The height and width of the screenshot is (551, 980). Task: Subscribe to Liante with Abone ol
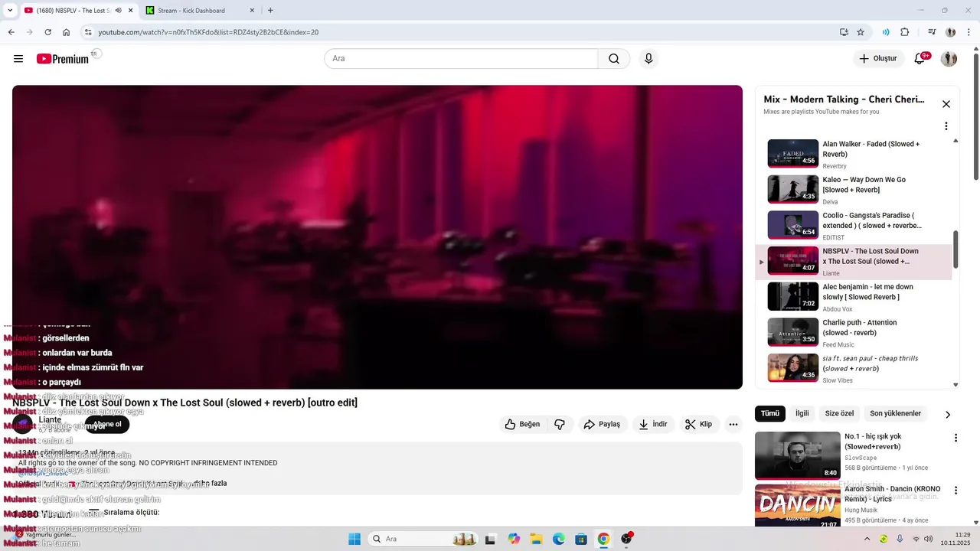click(107, 425)
